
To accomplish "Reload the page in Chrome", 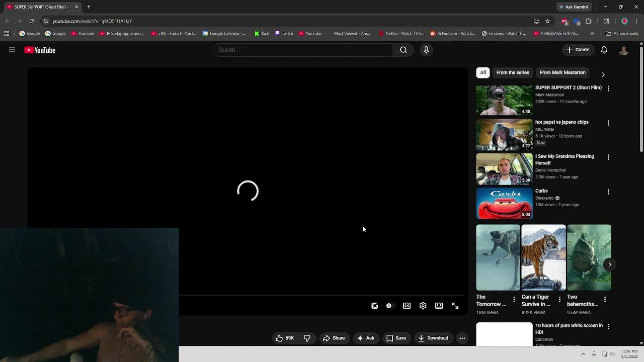I will coord(31,21).
